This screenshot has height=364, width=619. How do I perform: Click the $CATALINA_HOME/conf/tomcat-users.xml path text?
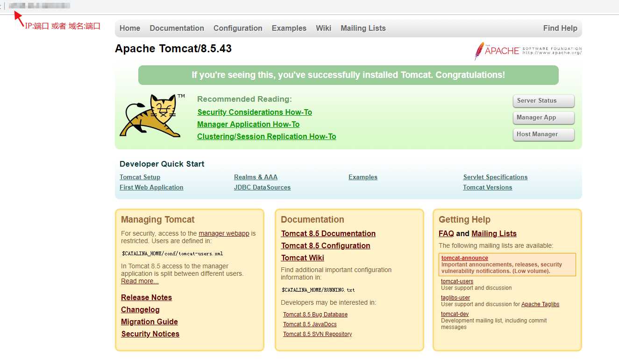coord(172,254)
